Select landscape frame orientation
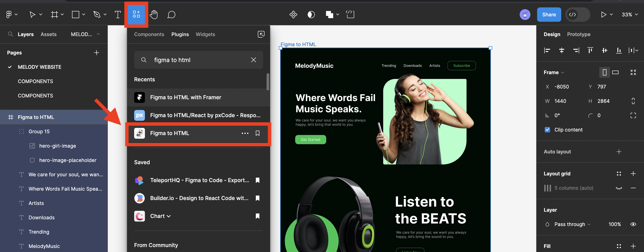Screen dimensions: 644x252 (x=615, y=72)
